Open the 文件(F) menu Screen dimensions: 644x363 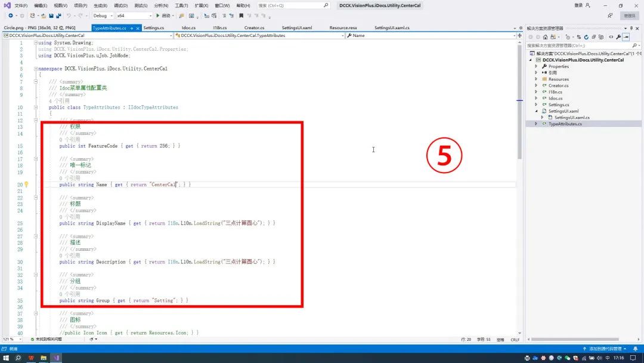21,5
